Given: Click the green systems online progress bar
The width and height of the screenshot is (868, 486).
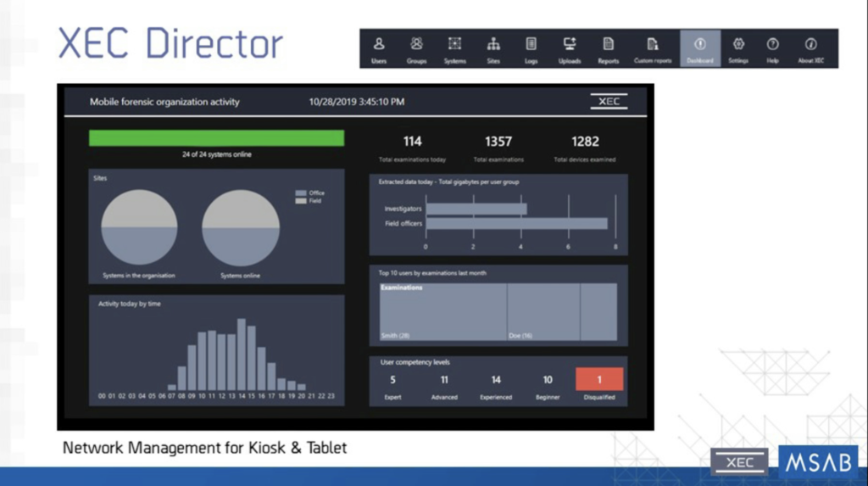Looking at the screenshot, I should click(216, 138).
